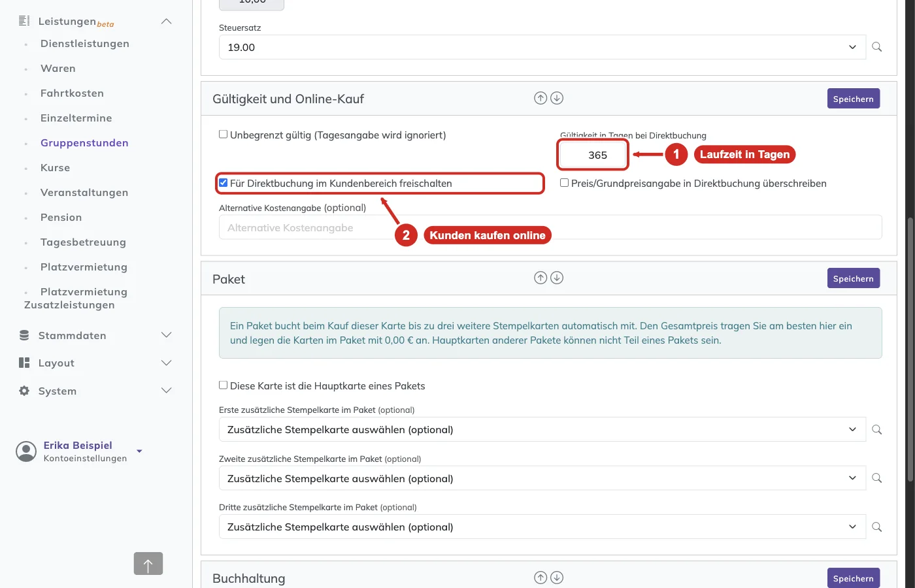Move the Buchhaltung section down

[x=557, y=578]
